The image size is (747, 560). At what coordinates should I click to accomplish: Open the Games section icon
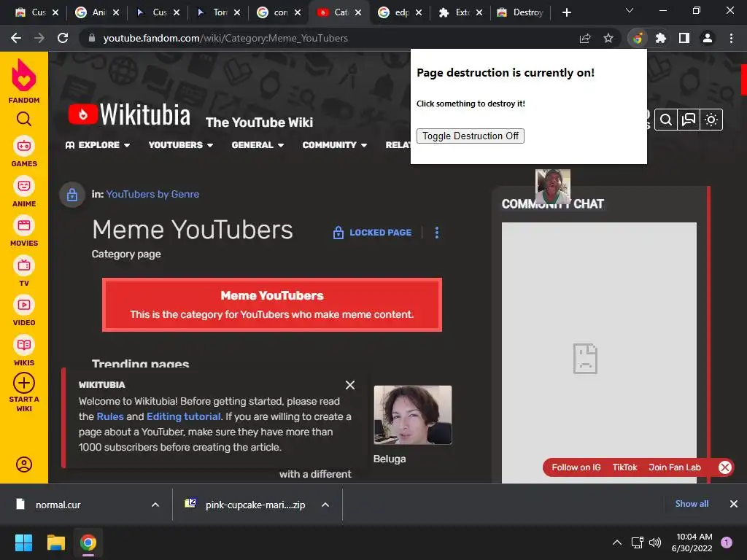pyautogui.click(x=24, y=146)
